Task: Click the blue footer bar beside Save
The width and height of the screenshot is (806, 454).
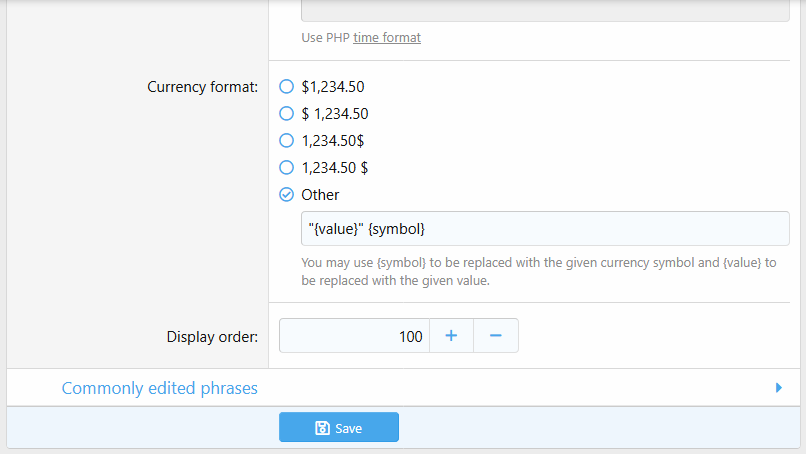Action: click(600, 428)
